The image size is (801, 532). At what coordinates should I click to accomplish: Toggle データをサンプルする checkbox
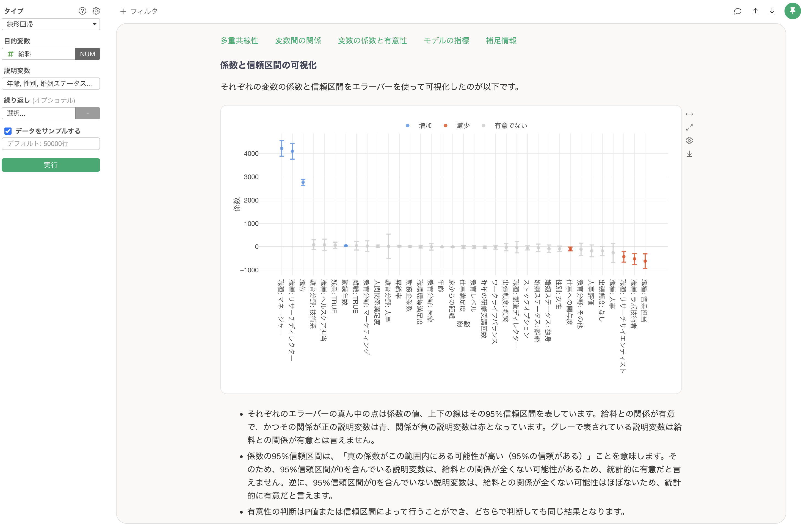coord(8,131)
